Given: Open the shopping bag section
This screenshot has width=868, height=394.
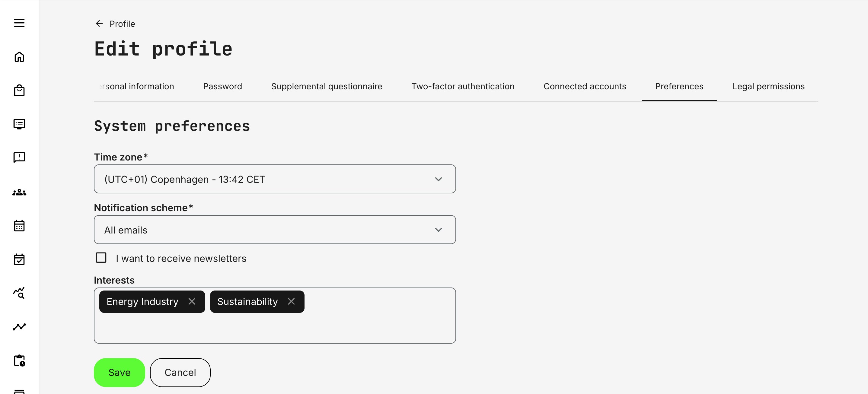Looking at the screenshot, I should (19, 90).
